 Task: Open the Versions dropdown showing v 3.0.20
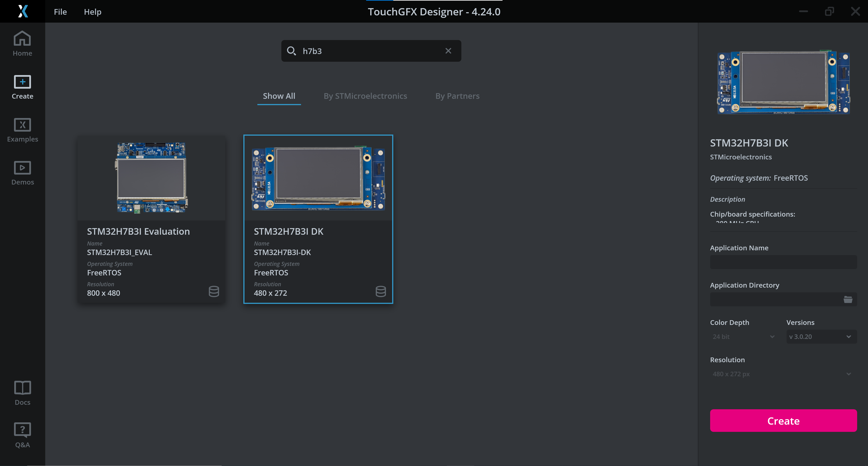click(x=821, y=336)
